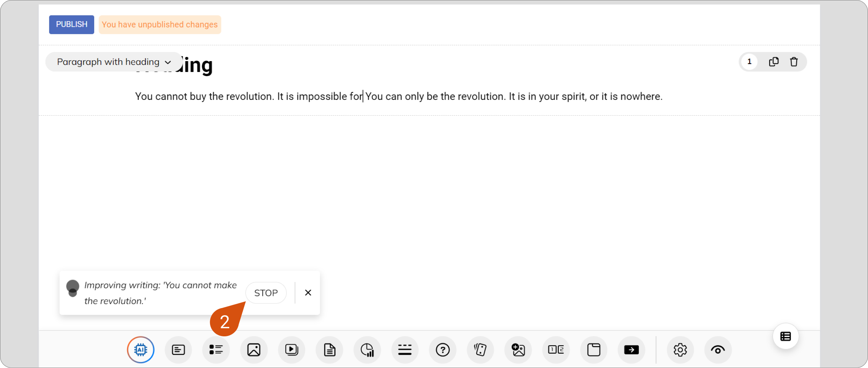
Task: Open the AI assistant tool icon
Action: click(x=141, y=350)
